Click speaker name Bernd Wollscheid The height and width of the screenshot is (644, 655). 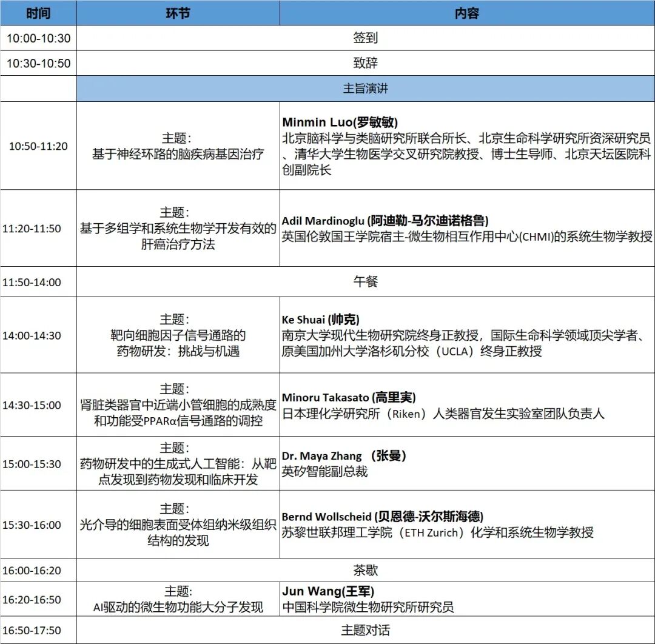click(x=383, y=517)
